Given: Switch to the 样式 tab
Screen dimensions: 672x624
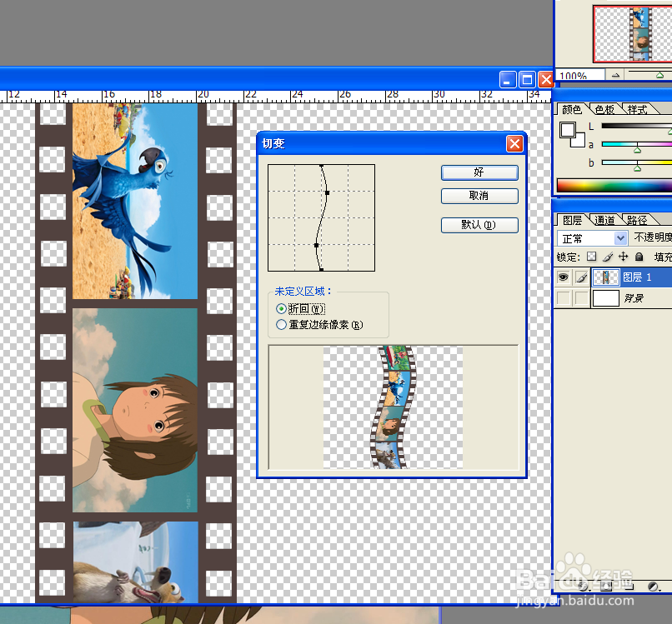Looking at the screenshot, I should pos(637,110).
